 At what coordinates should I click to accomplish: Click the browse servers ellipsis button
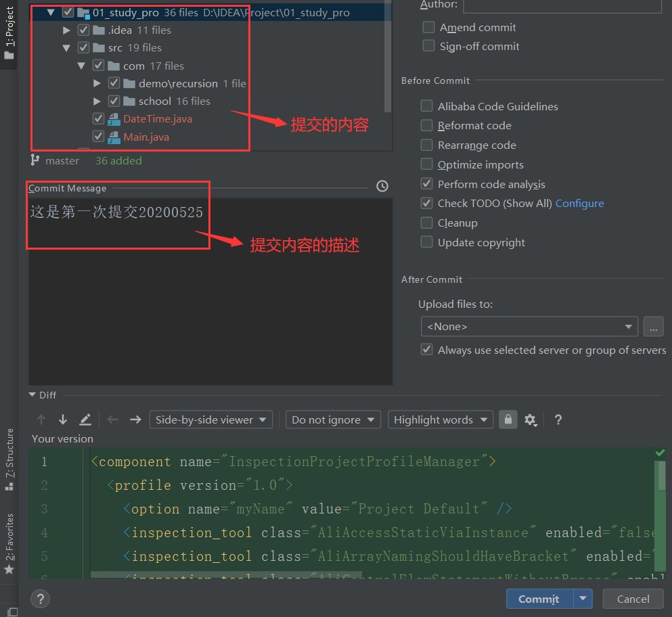click(x=653, y=327)
